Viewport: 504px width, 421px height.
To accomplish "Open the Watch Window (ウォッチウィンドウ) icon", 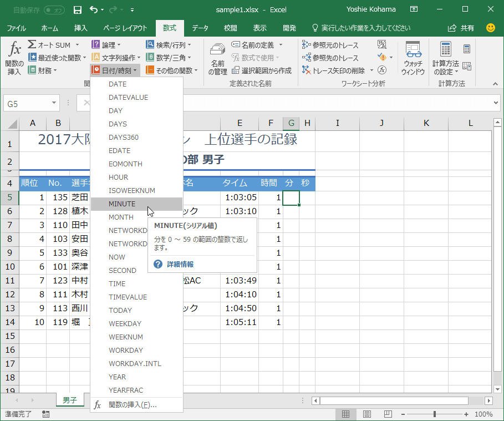I will (x=413, y=58).
